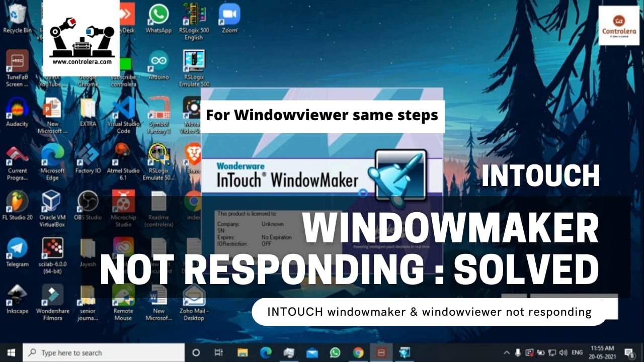Screen dimensions: 644x362
Task: Click the microphone tray icon
Action: pos(518,352)
